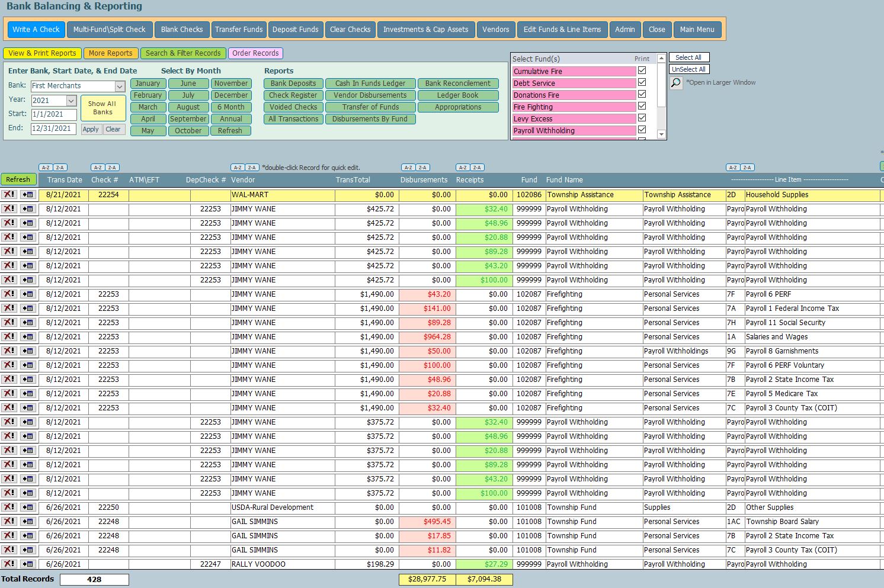Click the Bank Reconcilement report button
Screen dimensions: 884x588
457,83
